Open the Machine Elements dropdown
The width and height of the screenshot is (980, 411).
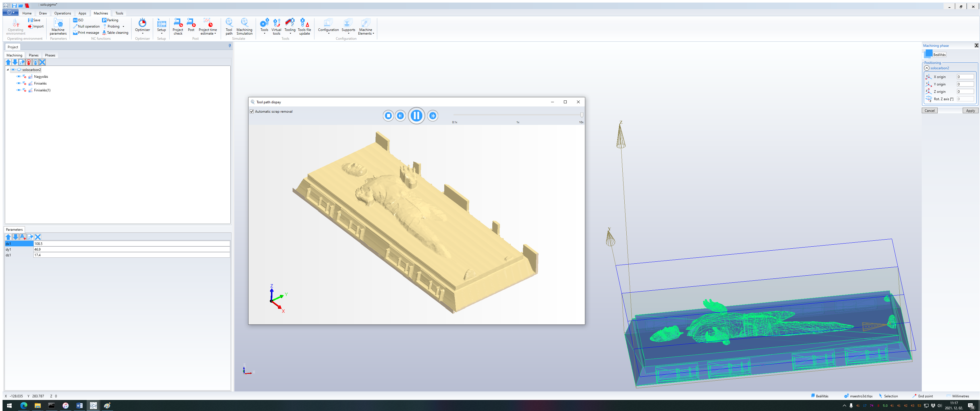(374, 34)
